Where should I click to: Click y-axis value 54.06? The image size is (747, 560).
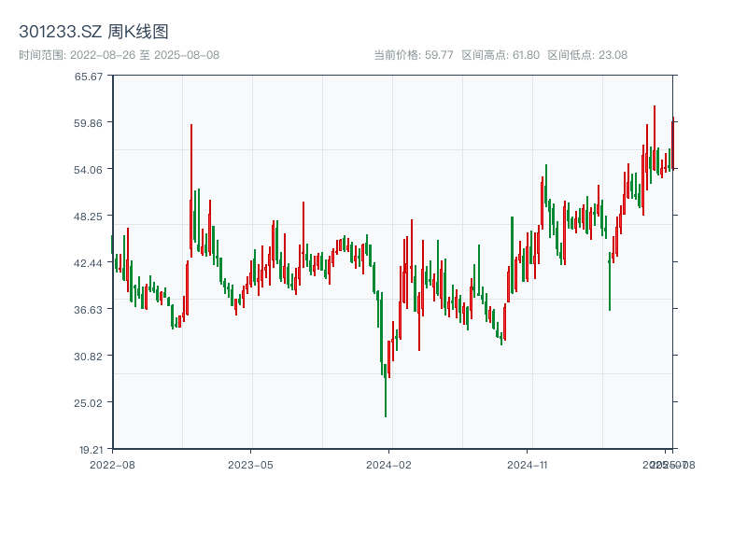tap(88, 170)
